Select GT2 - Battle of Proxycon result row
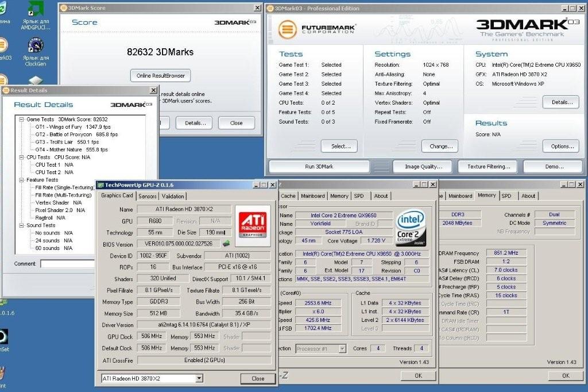The image size is (588, 392). click(x=76, y=134)
